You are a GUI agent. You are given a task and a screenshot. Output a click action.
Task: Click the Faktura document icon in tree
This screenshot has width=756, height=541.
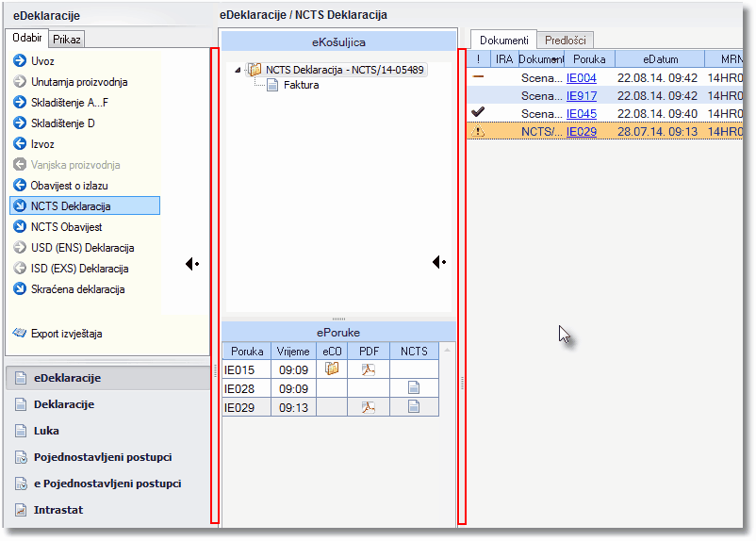click(272, 86)
